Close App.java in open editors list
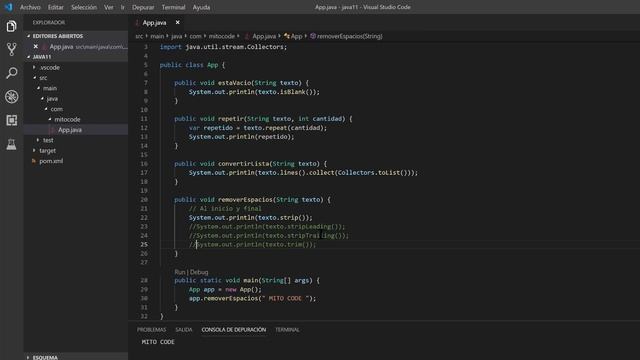This screenshot has height=360, width=640. (36, 47)
